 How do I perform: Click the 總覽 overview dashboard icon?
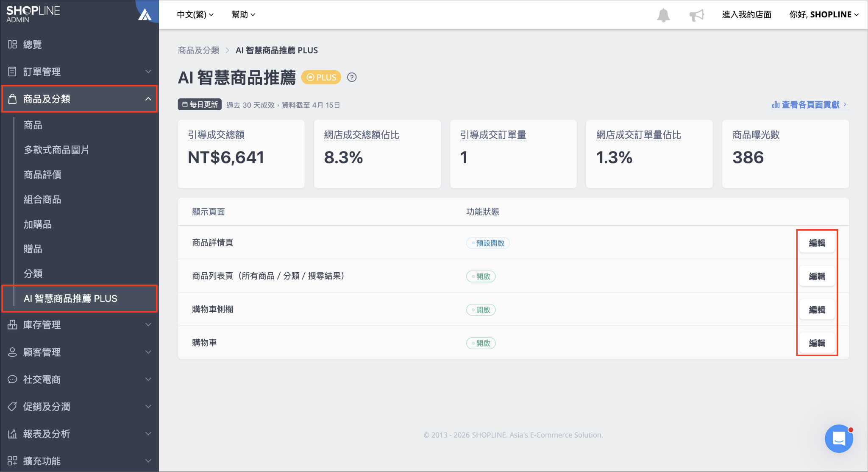coord(12,44)
